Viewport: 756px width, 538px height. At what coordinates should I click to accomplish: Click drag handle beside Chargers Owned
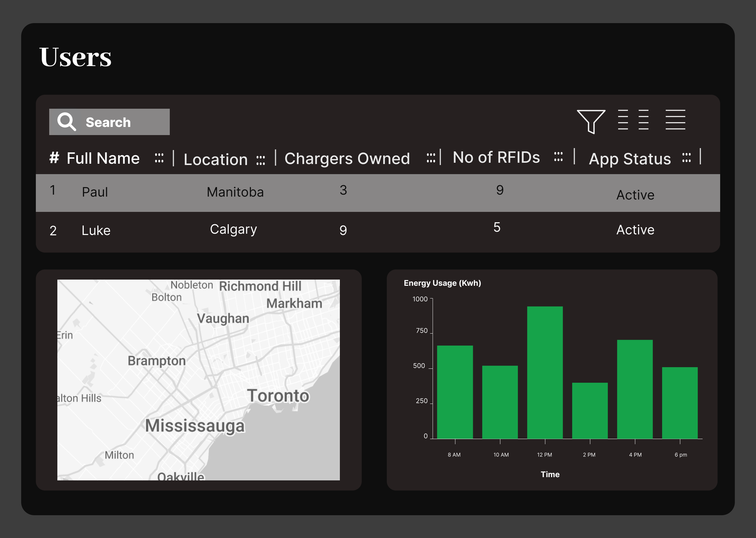tap(431, 158)
